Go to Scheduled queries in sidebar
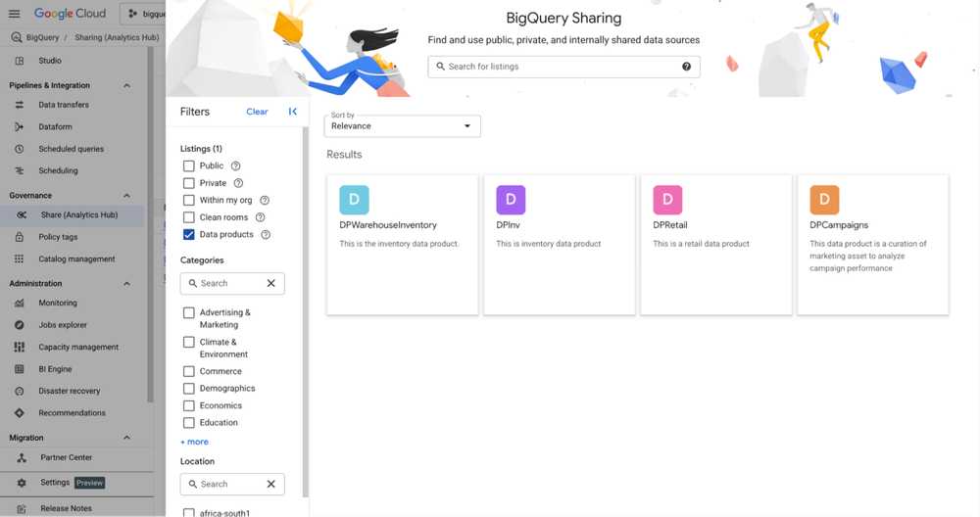This screenshot has width=980, height=517. pos(71,149)
